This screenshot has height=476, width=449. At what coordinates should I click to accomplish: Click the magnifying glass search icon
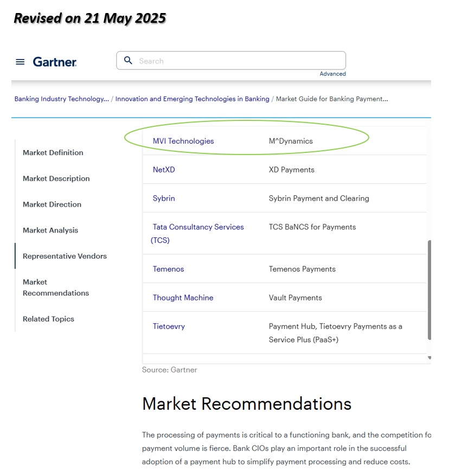128,61
